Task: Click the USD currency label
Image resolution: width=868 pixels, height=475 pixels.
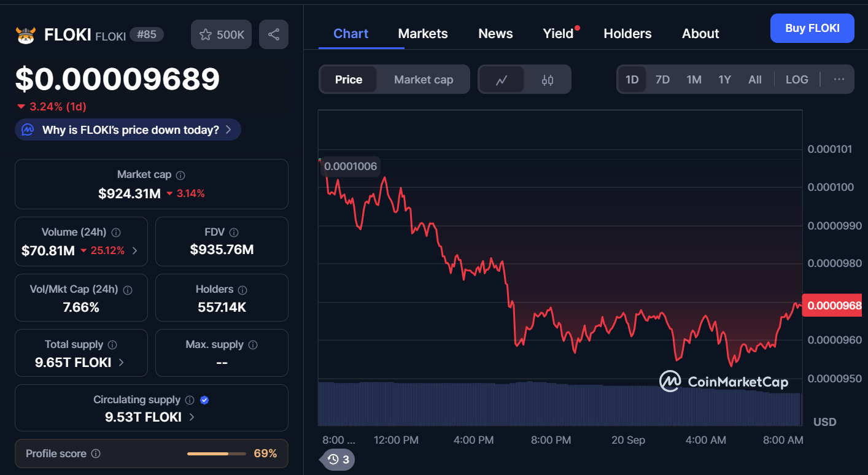Action: pos(825,422)
